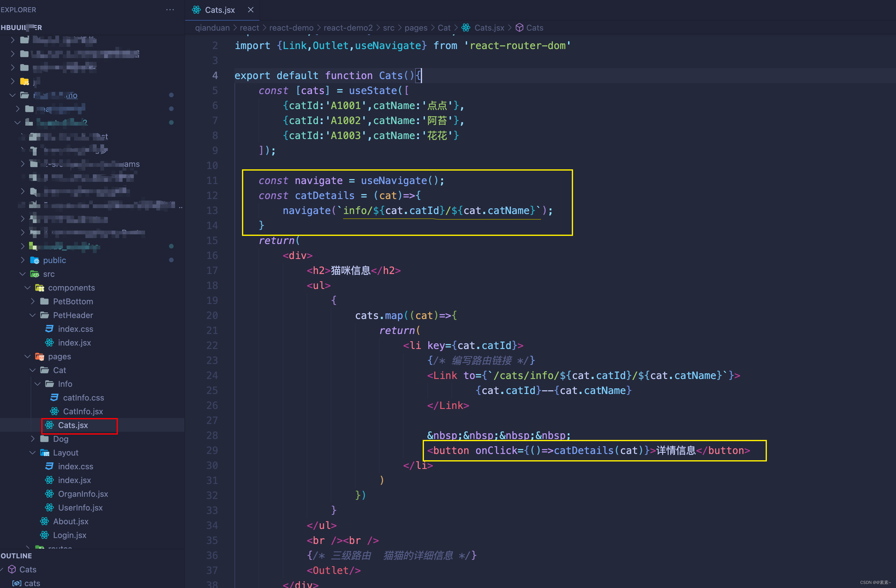Click the public folder globe icon
This screenshot has width=896, height=588.
(35, 260)
